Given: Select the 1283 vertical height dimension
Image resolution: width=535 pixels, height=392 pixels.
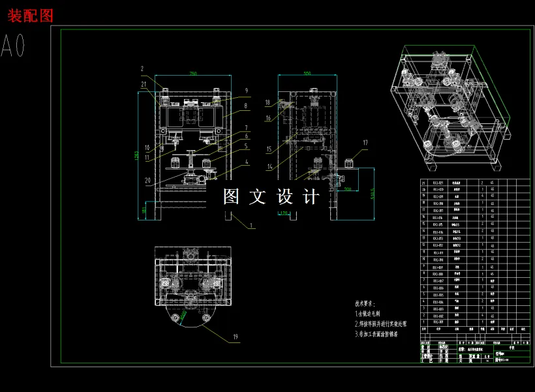Looking at the screenshot, I should click(136, 156).
